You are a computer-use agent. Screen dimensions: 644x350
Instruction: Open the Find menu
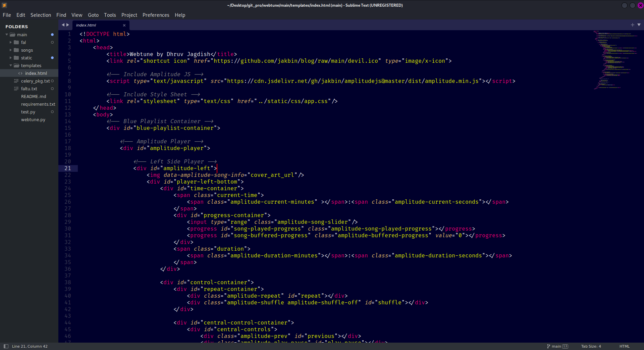coord(61,15)
